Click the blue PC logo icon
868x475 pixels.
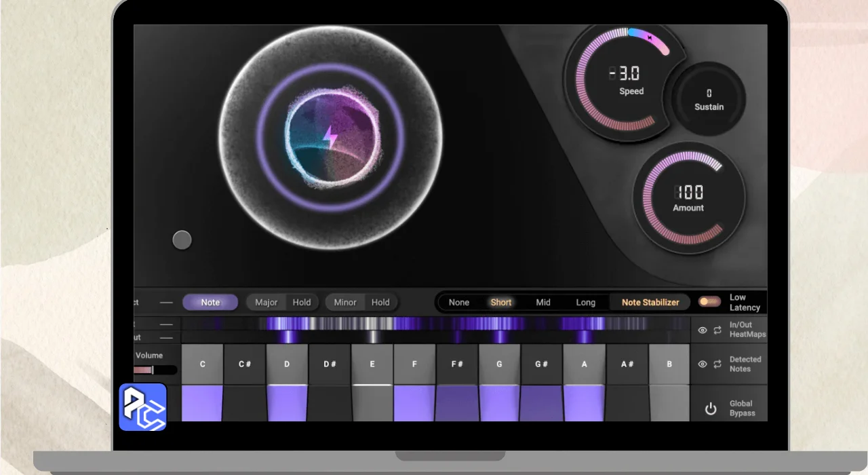(143, 407)
